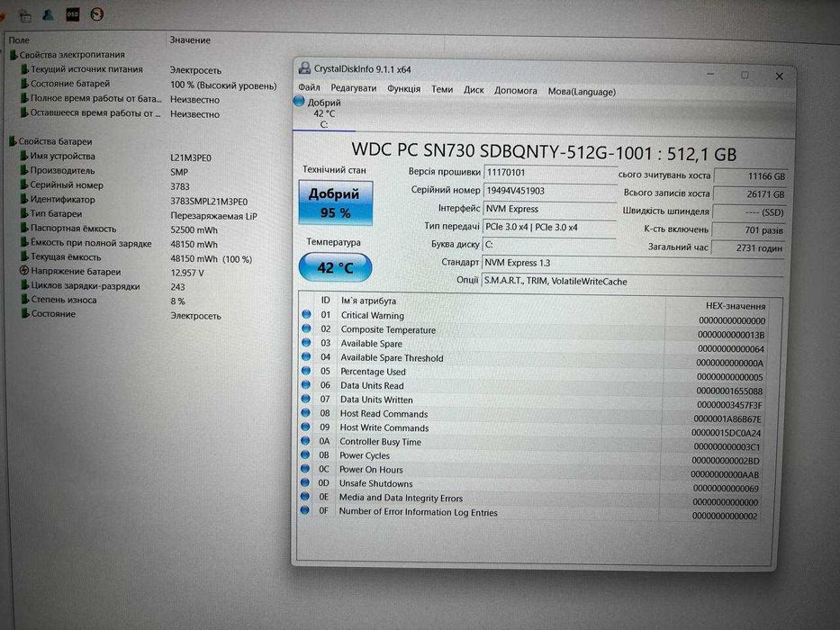
Task: Click the blue status dot for Critical Warning
Action: click(x=306, y=314)
